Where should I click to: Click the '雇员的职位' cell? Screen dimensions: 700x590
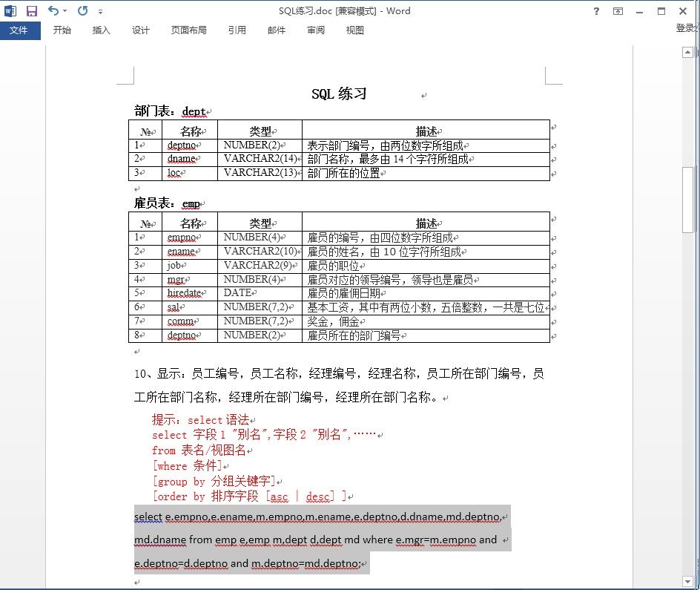click(x=426, y=266)
